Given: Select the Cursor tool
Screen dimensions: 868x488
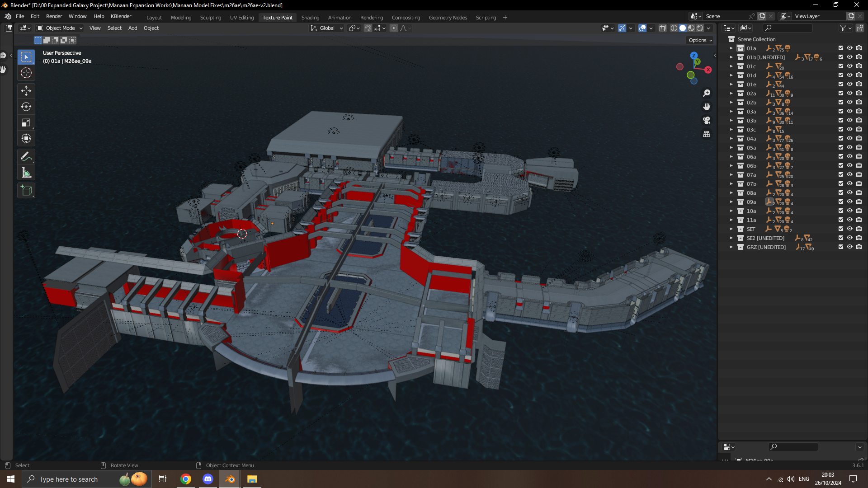Looking at the screenshot, I should tap(26, 73).
